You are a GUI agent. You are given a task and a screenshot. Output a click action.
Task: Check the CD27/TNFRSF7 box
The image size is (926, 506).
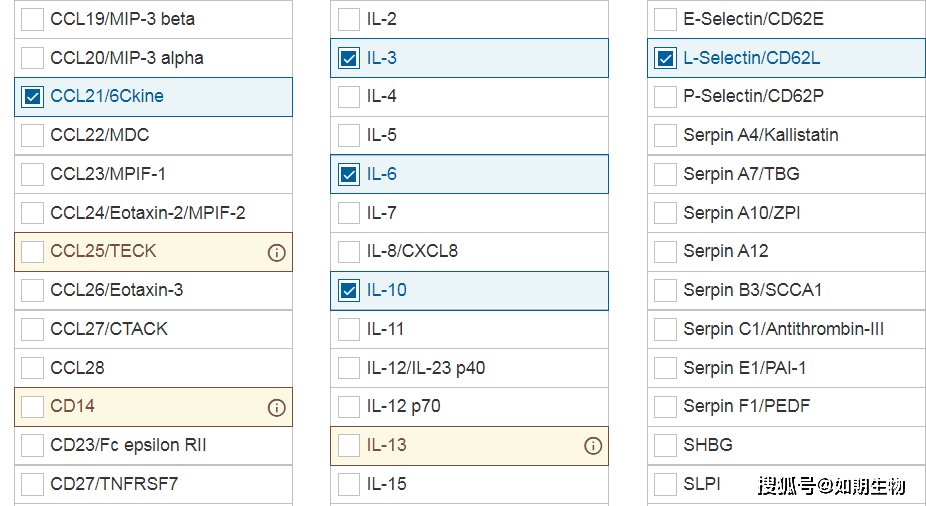click(32, 484)
